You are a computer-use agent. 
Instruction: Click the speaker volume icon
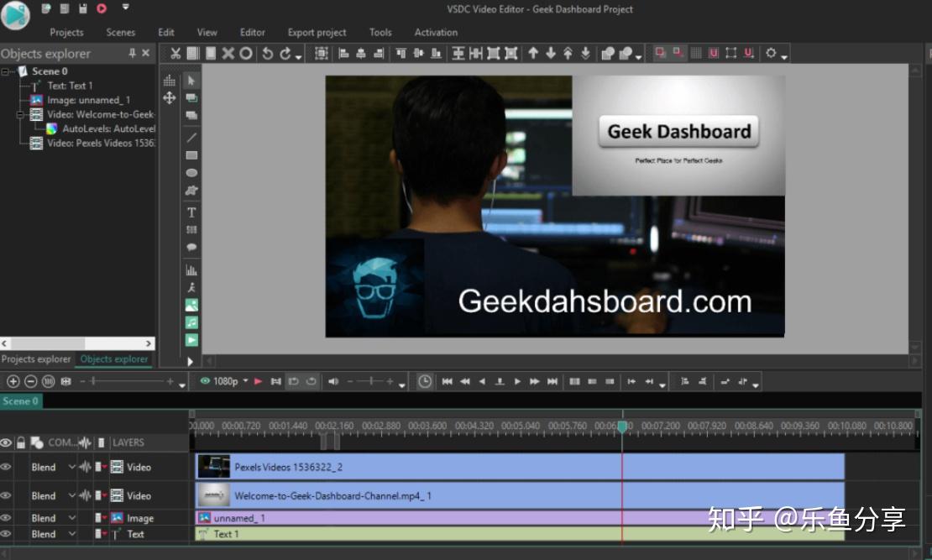point(333,382)
